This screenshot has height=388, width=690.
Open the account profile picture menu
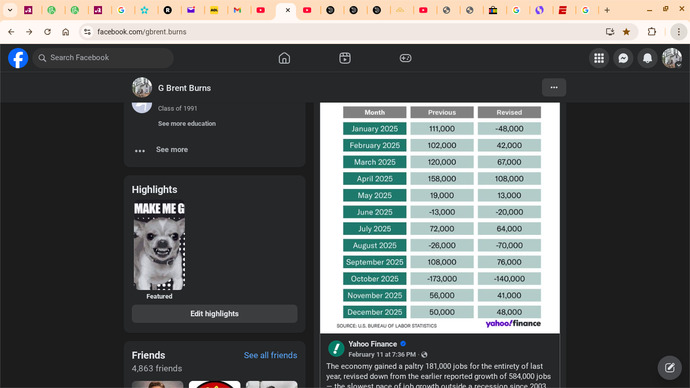pyautogui.click(x=672, y=58)
